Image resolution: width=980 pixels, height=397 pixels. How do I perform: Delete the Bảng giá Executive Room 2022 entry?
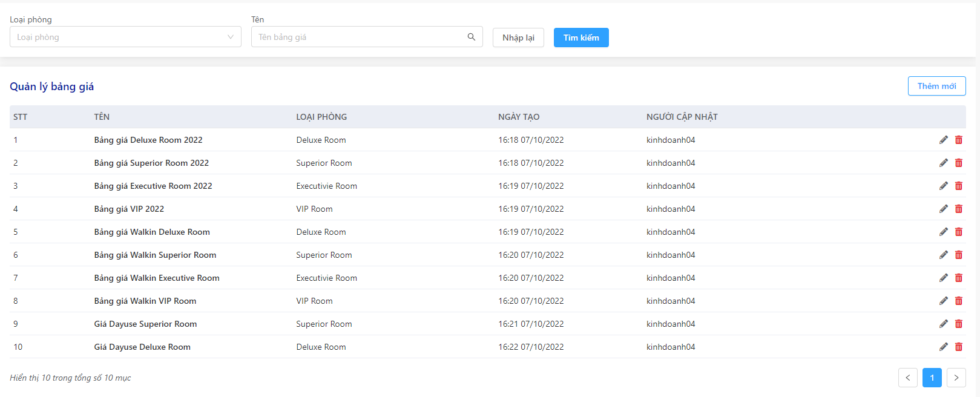tap(959, 186)
